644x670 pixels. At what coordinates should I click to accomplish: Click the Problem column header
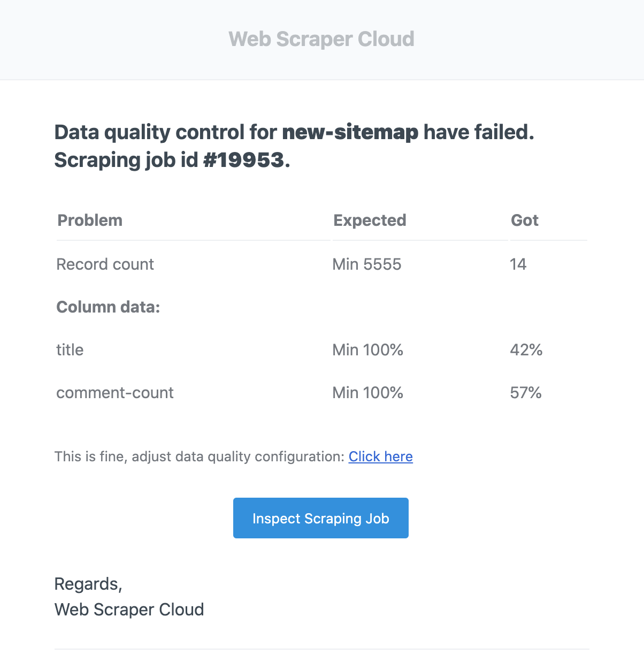[x=90, y=220]
